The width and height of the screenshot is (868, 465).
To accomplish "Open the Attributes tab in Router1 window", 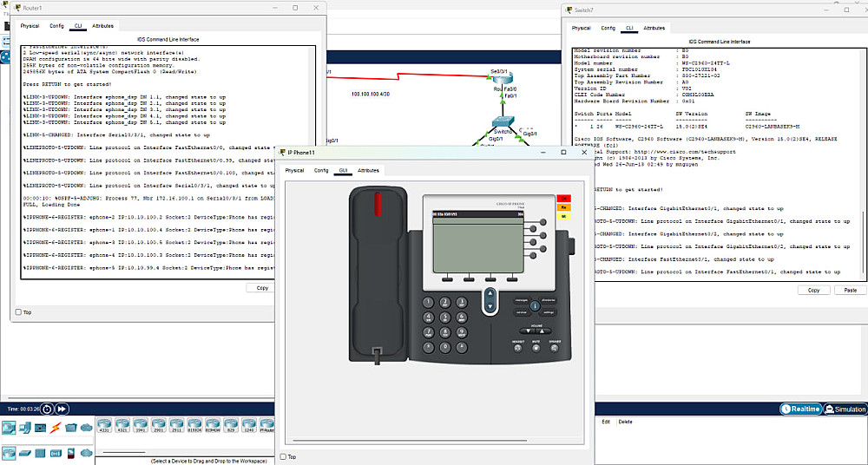I will [103, 25].
